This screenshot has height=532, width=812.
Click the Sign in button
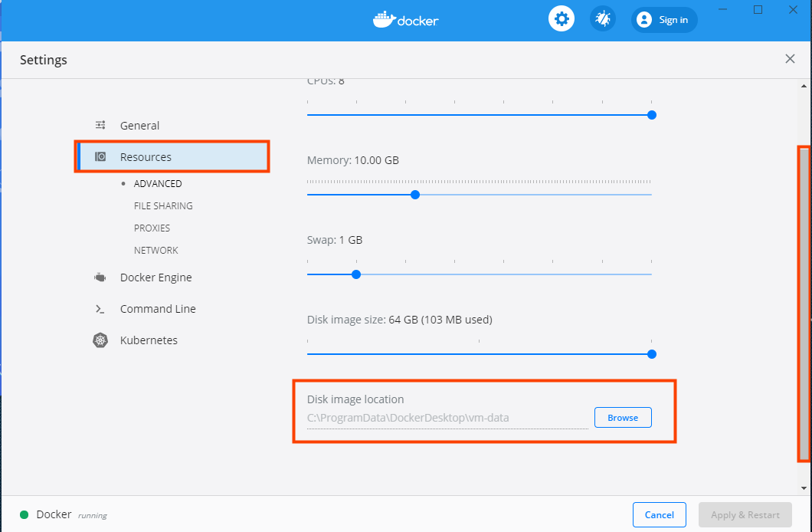664,20
